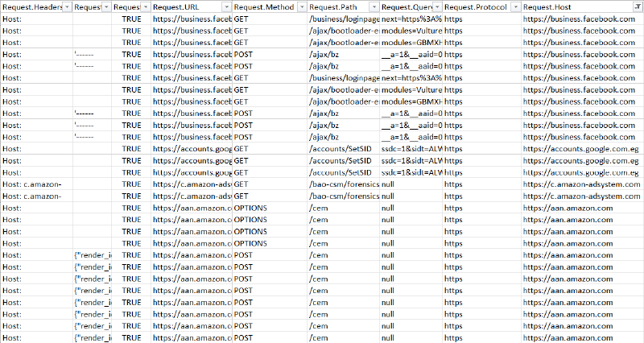The image size is (644, 343).
Task: Select the top row's https://business.facebook.com host cell
Action: (x=582, y=19)
